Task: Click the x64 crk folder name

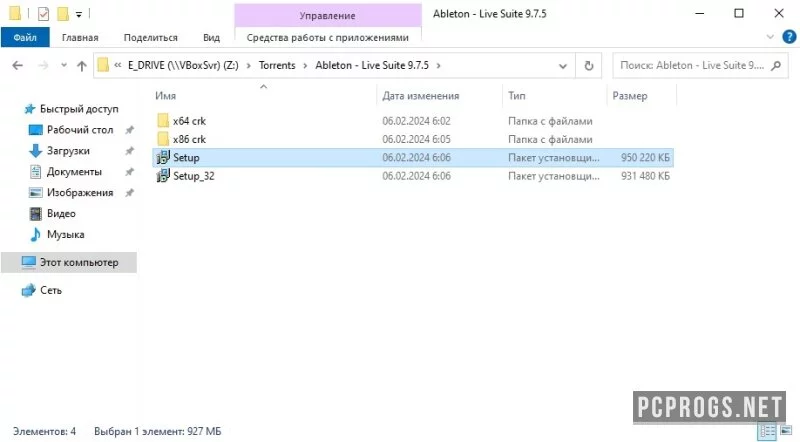Action: 189,121
